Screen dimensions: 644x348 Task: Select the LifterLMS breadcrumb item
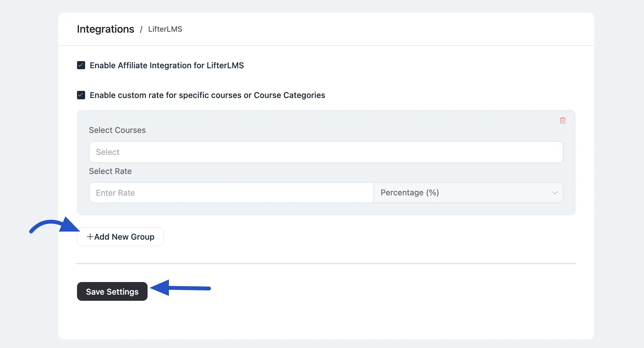[x=165, y=29]
